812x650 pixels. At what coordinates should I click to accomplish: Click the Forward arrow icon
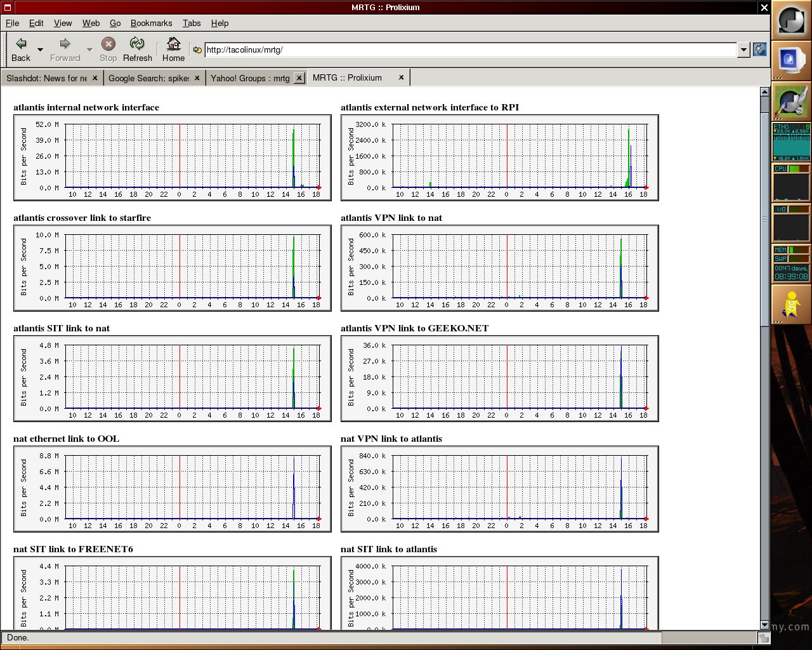(64, 44)
